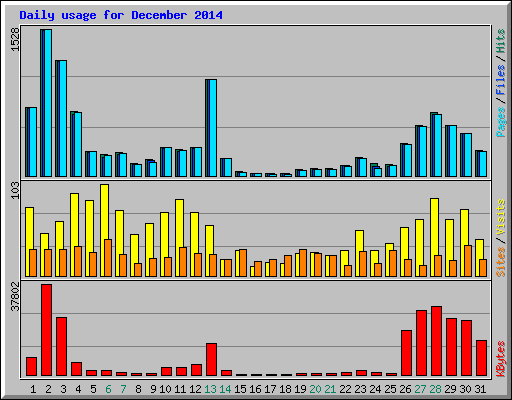Screen dimensions: 512x400
Task: Click the Pages legend label
Action: (501, 122)
